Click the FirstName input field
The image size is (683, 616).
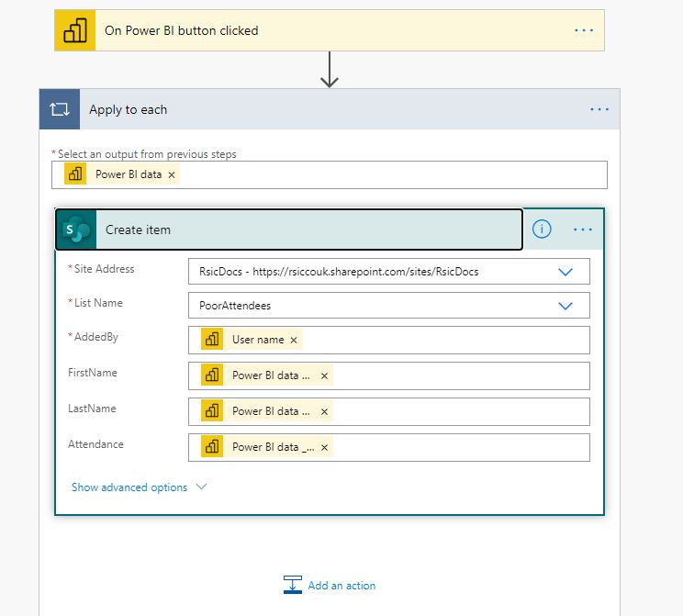[x=389, y=376]
